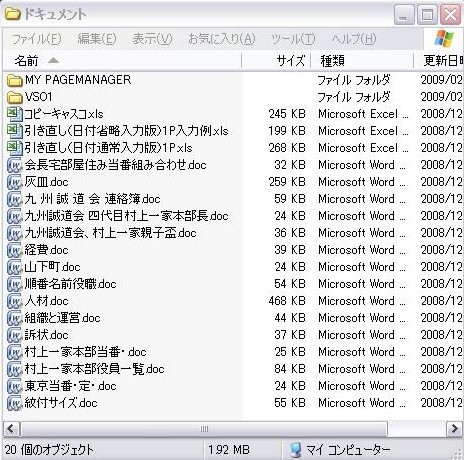Viewport: 464px width, 460px height.
Task: Open the ツール(T) menu
Action: pyautogui.click(x=293, y=39)
